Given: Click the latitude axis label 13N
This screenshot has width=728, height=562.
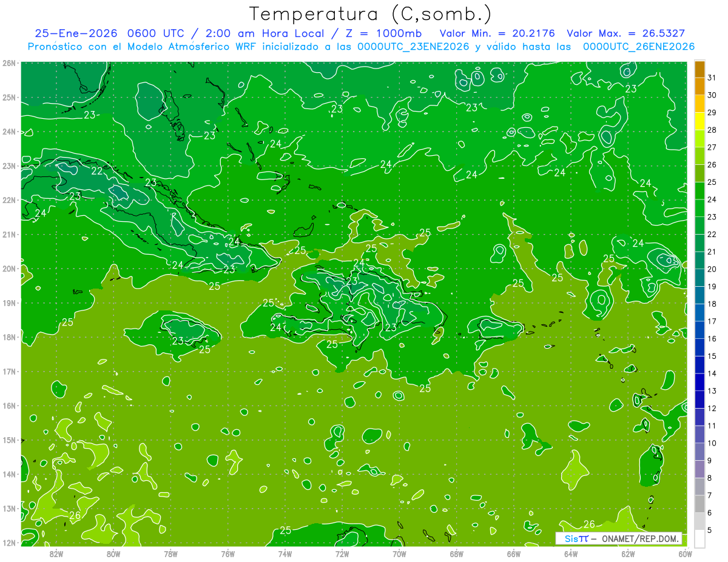Looking at the screenshot, I should (8, 508).
